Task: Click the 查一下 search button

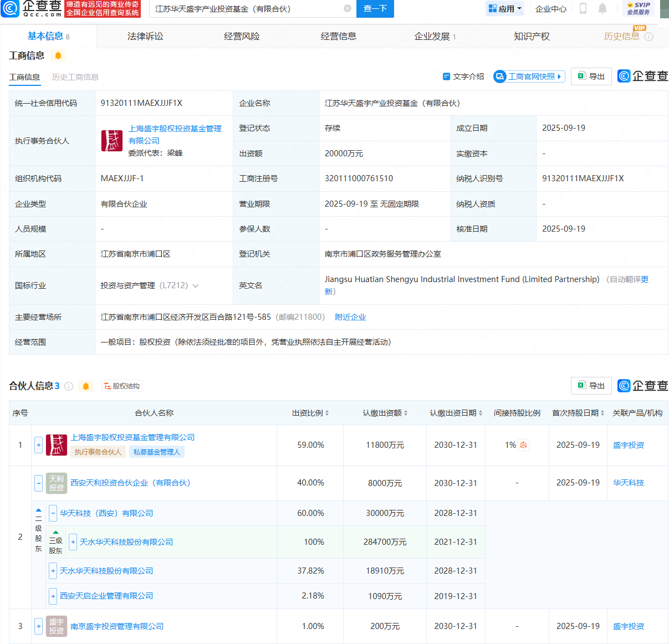Action: [375, 8]
